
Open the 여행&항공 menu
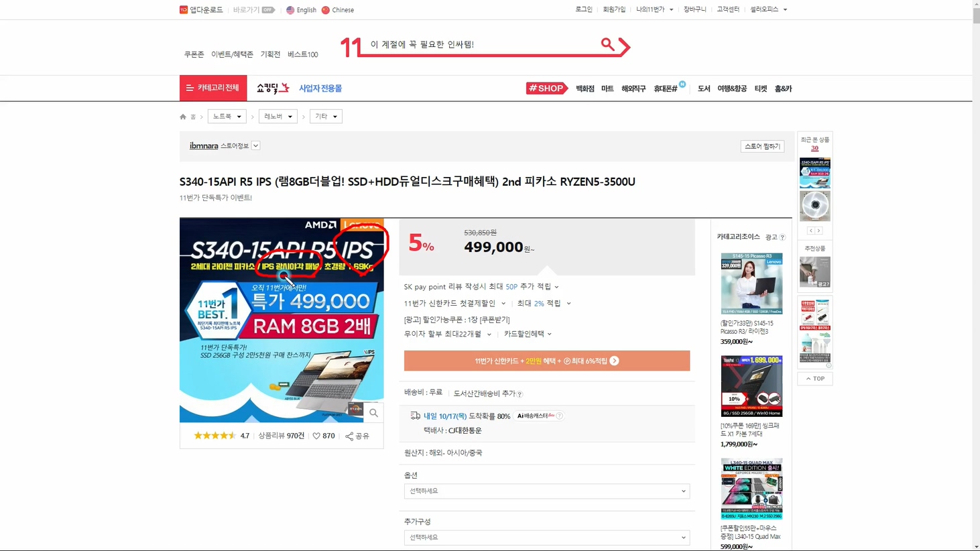732,88
